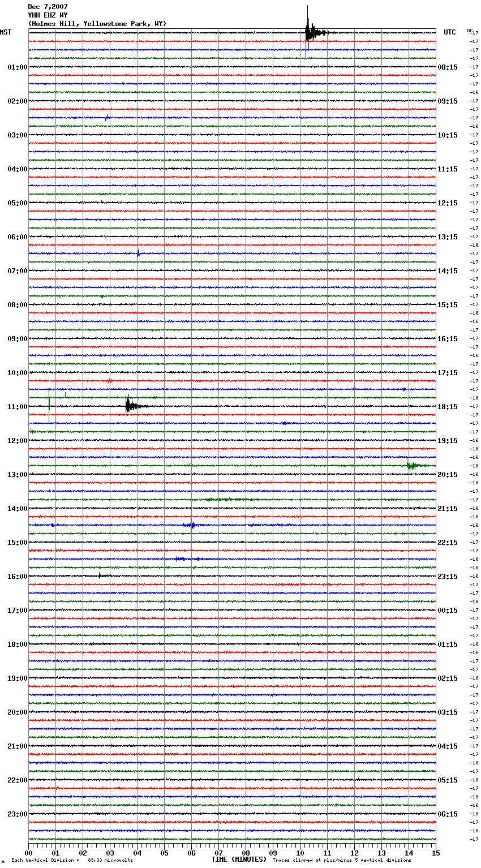Click the '03:15' UTC time label
481x868 pixels.
(x=448, y=712)
